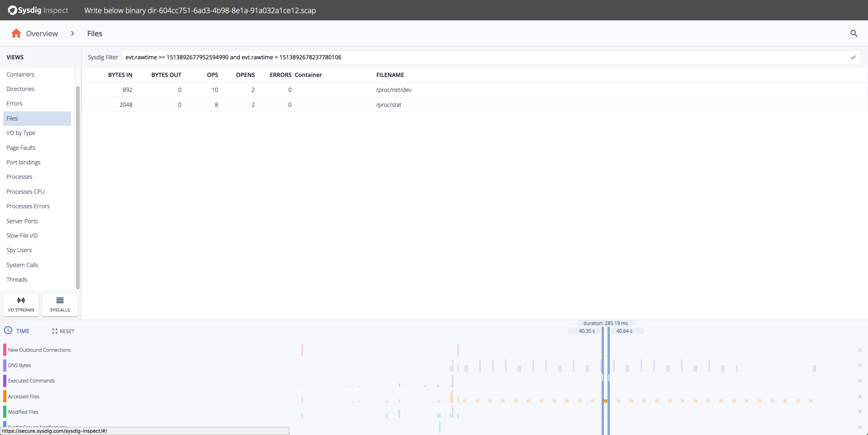Click the DNS Bytes label

[x=19, y=365]
